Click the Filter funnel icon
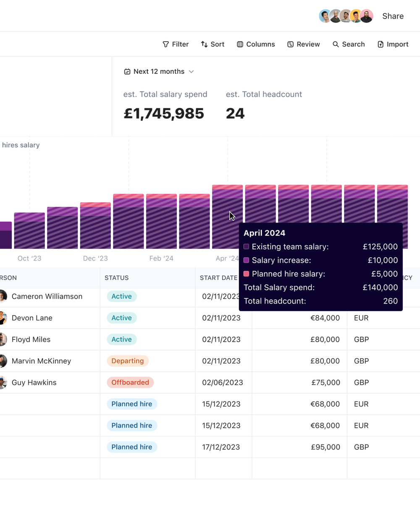Viewport: 420px width, 510px height. pos(166,44)
